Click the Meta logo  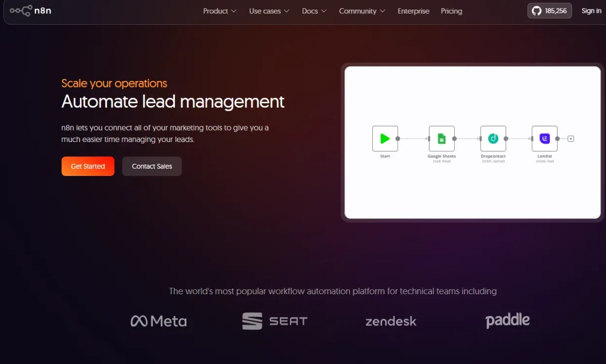click(x=158, y=321)
